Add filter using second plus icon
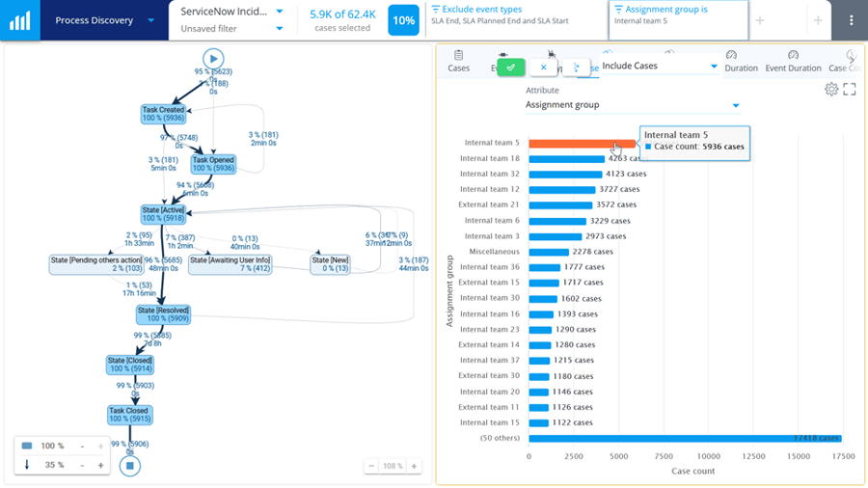The width and height of the screenshot is (868, 488). pyautogui.click(x=818, y=20)
